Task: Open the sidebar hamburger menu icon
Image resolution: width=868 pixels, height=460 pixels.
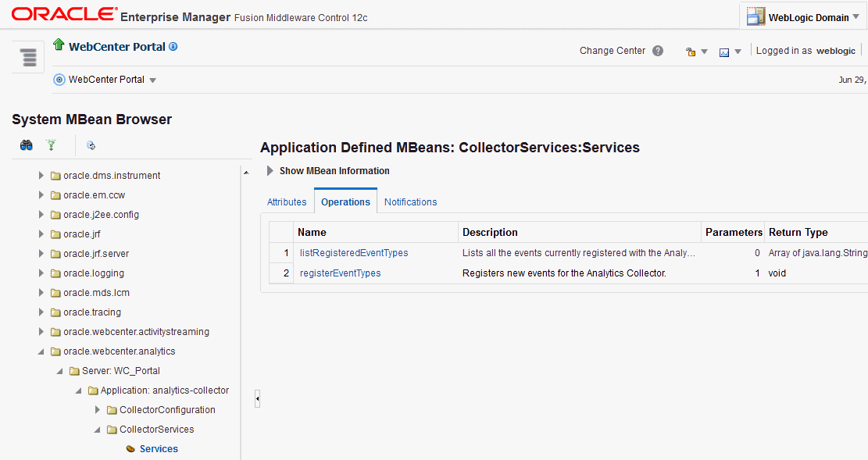Action: 28,56
